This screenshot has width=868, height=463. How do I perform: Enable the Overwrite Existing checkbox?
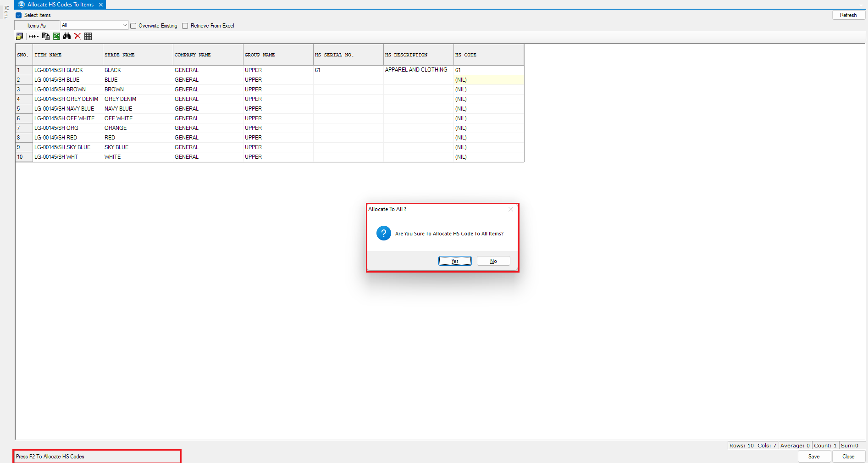[x=133, y=26]
